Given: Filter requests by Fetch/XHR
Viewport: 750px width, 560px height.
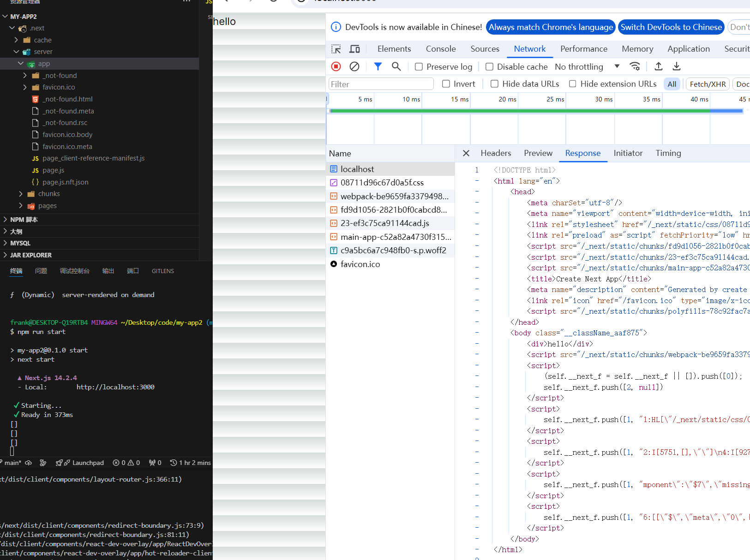Looking at the screenshot, I should click(708, 84).
